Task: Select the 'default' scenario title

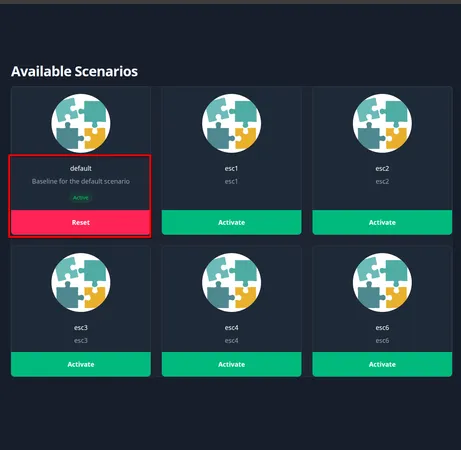Action: [x=81, y=168]
